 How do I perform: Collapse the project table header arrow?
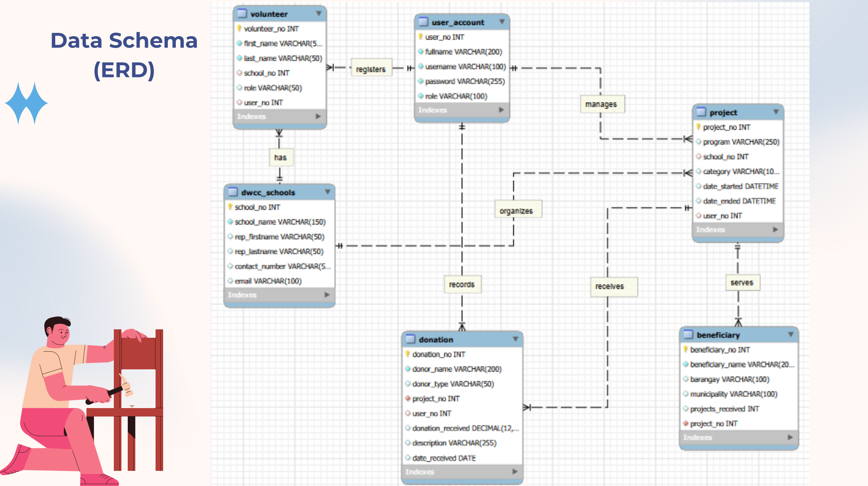(x=776, y=112)
